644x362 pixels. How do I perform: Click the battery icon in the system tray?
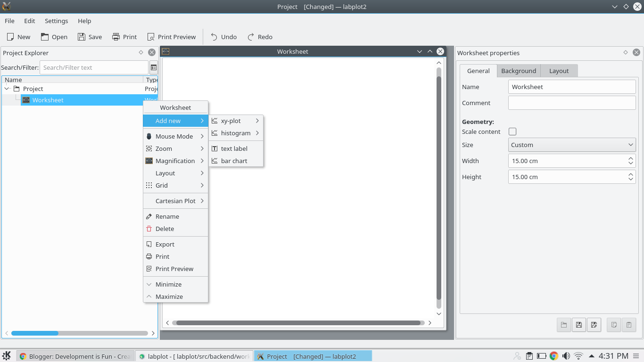pyautogui.click(x=542, y=356)
